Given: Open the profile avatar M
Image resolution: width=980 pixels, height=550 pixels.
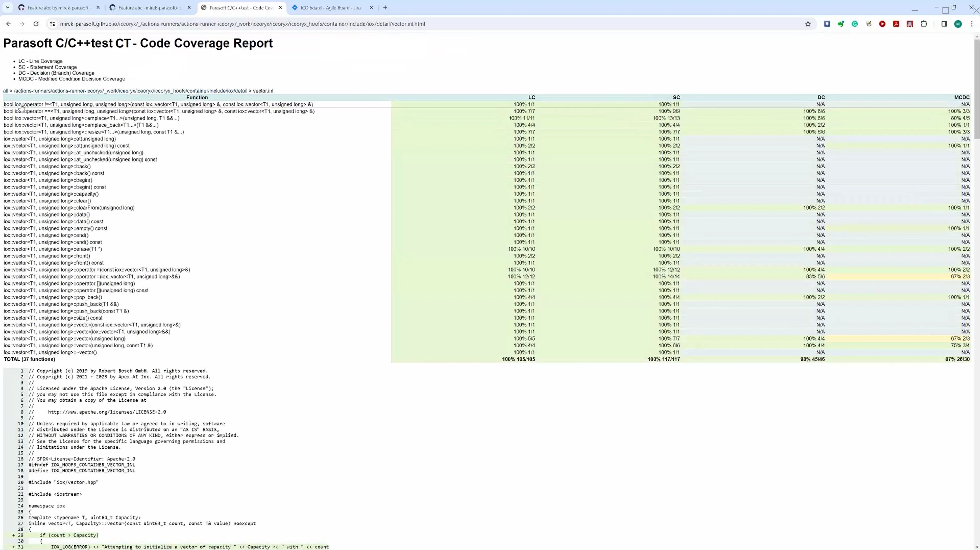Looking at the screenshot, I should pos(958,24).
